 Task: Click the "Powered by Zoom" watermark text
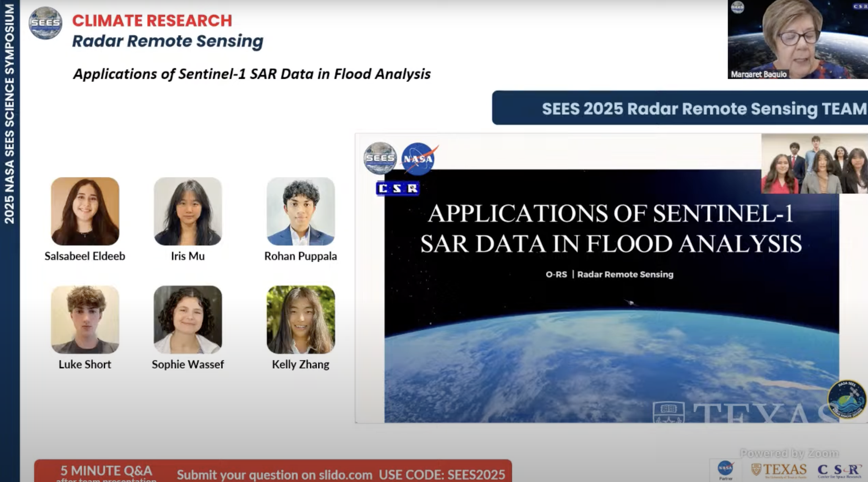pos(789,453)
